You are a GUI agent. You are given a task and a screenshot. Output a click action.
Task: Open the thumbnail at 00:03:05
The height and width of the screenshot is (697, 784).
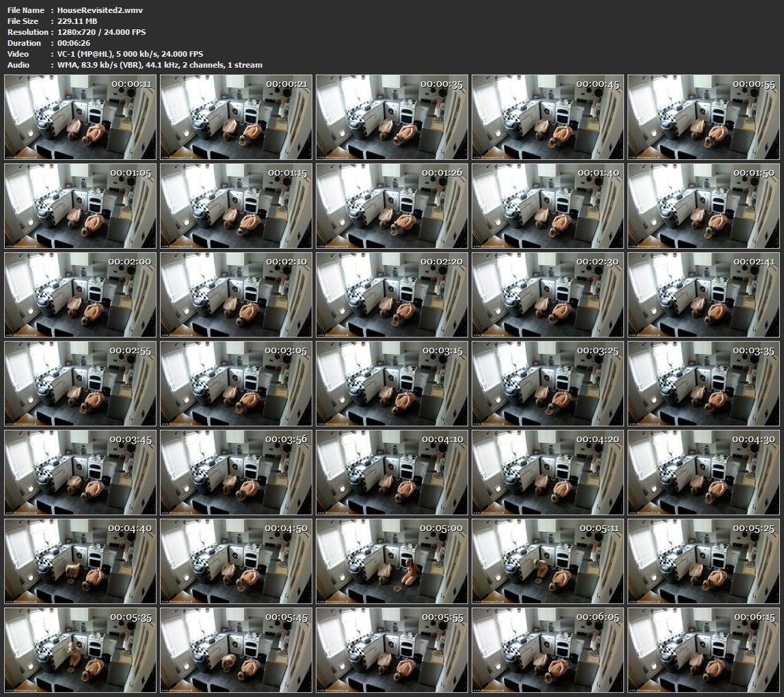[x=236, y=384]
